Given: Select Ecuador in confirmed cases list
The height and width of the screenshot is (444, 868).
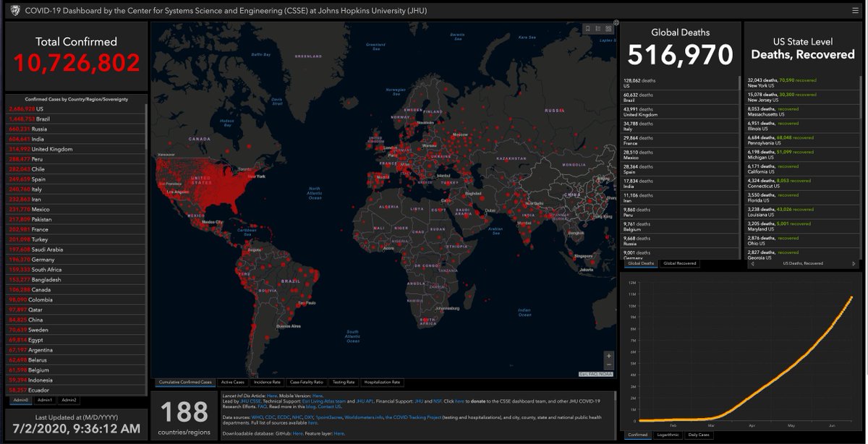Looking at the screenshot, I should 76,389.
